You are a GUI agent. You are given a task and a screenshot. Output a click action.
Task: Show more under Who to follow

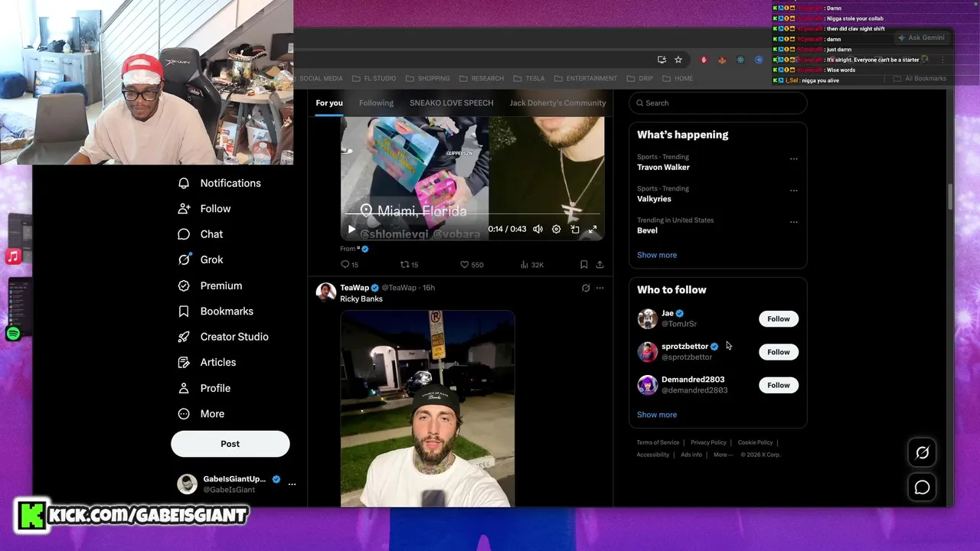tap(657, 415)
